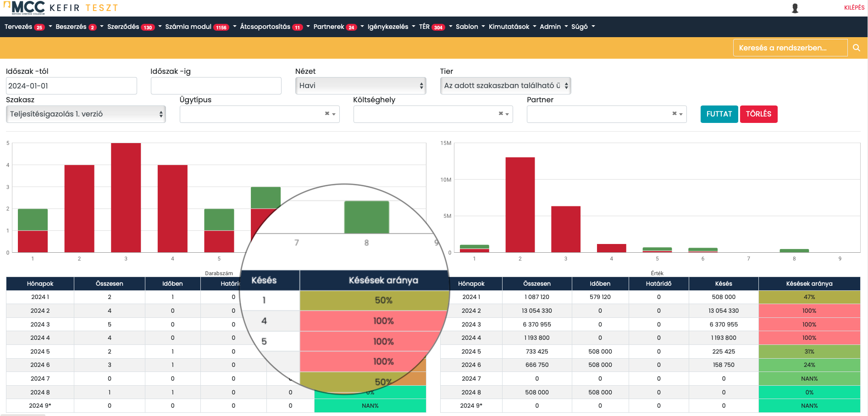The image size is (868, 416).
Task: Click the Keresés a rendszerben search field
Action: point(790,48)
